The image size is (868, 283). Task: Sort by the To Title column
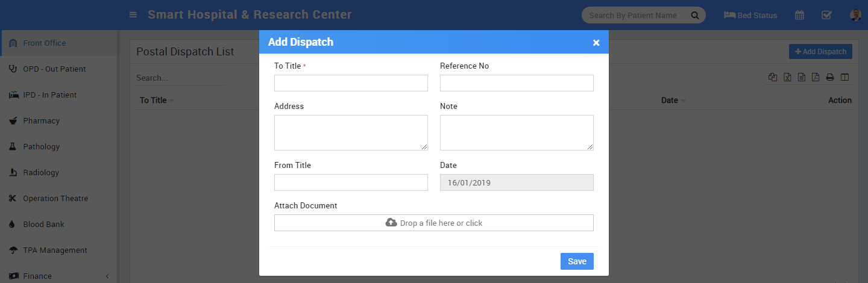click(x=154, y=101)
